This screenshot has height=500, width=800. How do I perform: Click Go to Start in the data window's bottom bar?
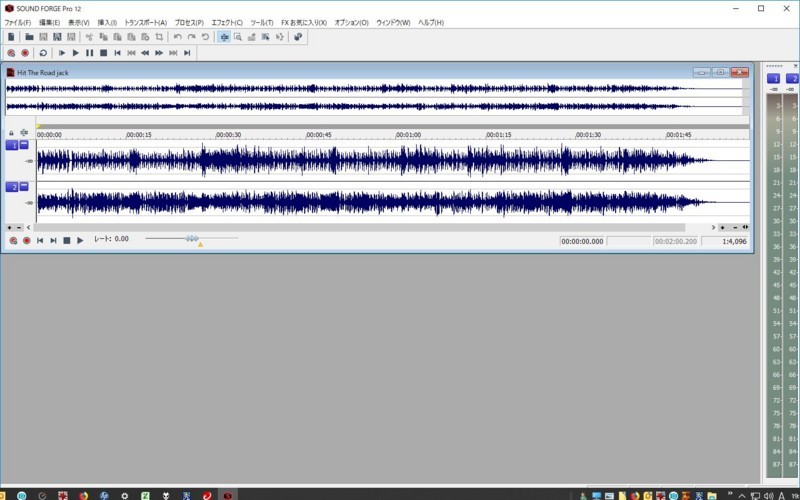[40, 241]
